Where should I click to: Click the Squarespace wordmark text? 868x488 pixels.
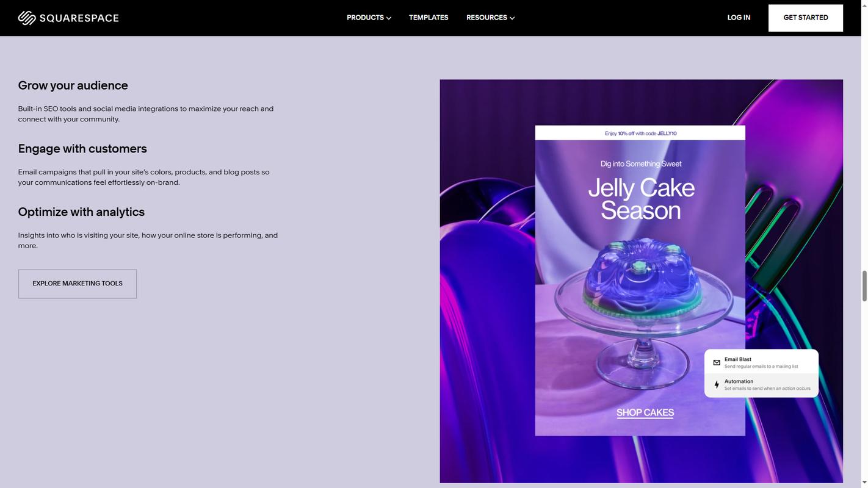(x=79, y=18)
